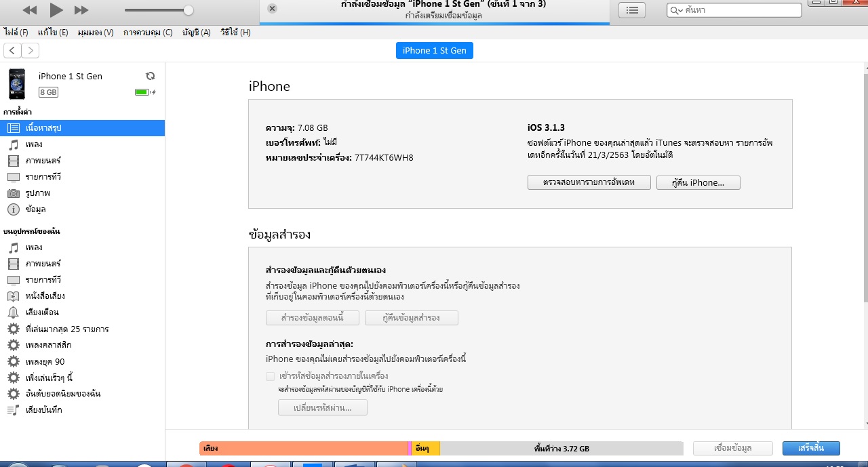Start playback with the play button
The height and width of the screenshot is (467, 868).
[x=56, y=9]
